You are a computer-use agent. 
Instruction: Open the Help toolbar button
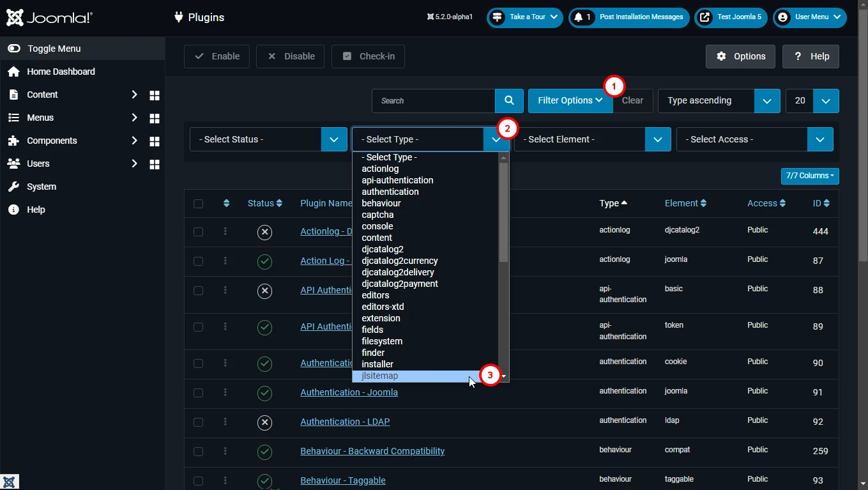point(811,56)
